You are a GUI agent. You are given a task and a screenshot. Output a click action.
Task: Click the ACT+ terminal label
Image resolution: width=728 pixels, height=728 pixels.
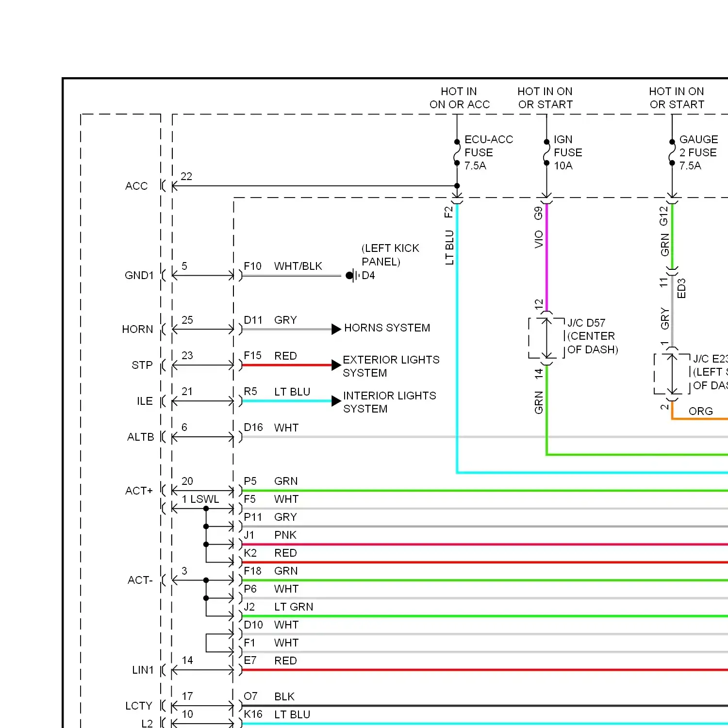click(x=139, y=491)
